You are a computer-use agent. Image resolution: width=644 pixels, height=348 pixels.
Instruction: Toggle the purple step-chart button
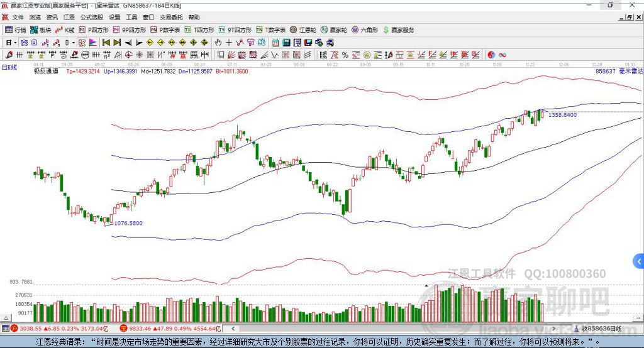click(45, 43)
